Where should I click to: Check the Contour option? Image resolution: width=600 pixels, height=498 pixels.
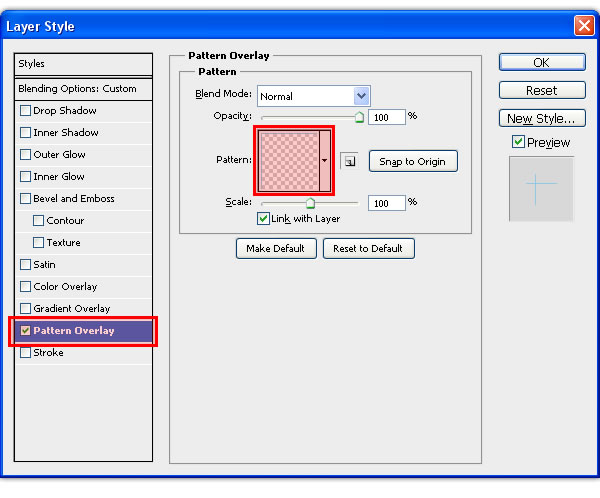(38, 220)
